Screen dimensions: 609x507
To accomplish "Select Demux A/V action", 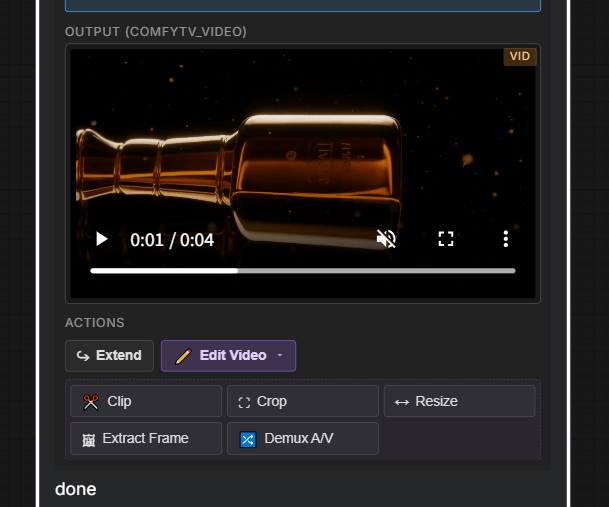I will coord(303,438).
